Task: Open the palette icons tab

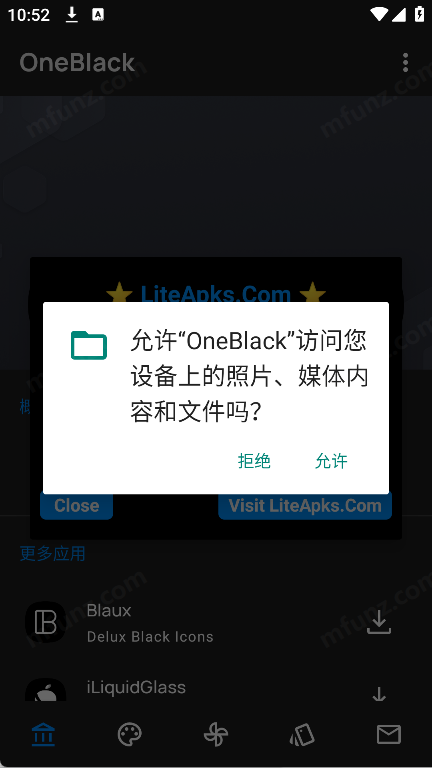Action: pos(130,735)
